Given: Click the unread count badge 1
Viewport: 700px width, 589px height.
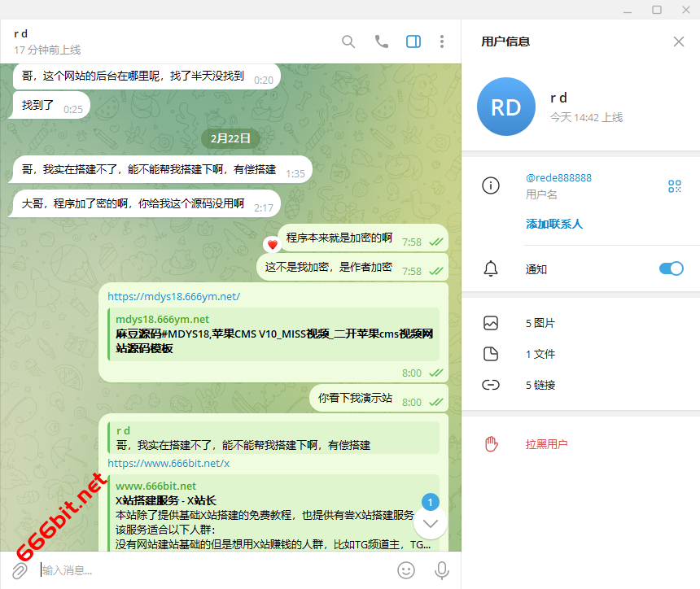Looking at the screenshot, I should pos(431,503).
